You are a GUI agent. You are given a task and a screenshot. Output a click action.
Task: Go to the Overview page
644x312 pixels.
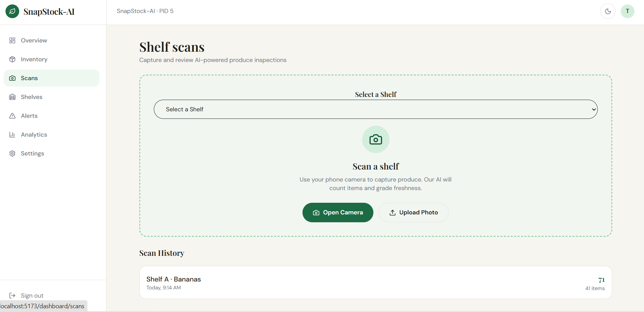51,40
